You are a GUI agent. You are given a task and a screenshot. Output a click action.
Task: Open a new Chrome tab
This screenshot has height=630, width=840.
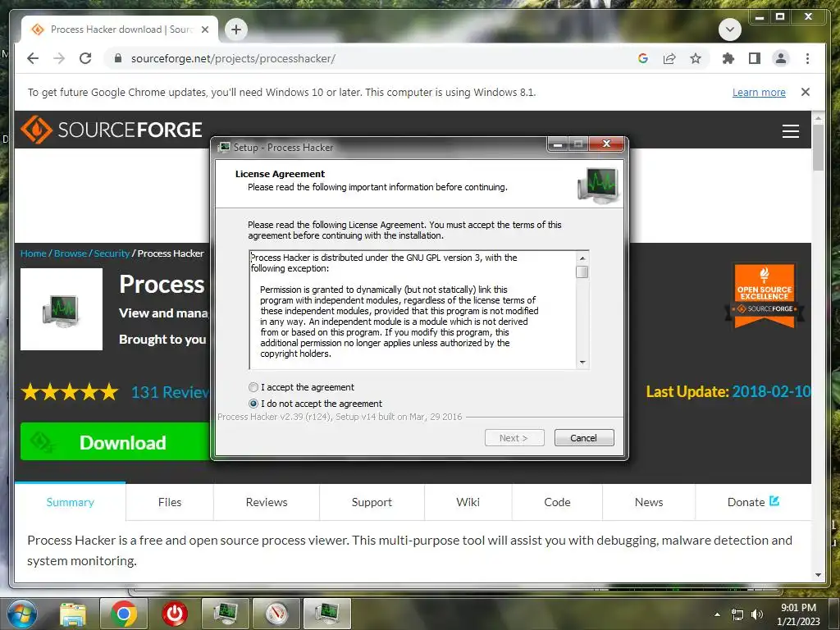coord(236,30)
